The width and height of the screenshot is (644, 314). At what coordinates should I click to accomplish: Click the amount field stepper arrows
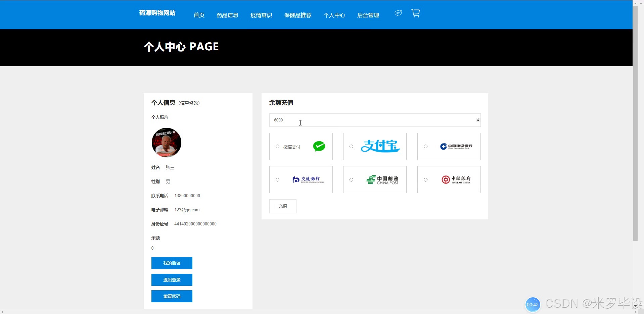[x=478, y=120]
